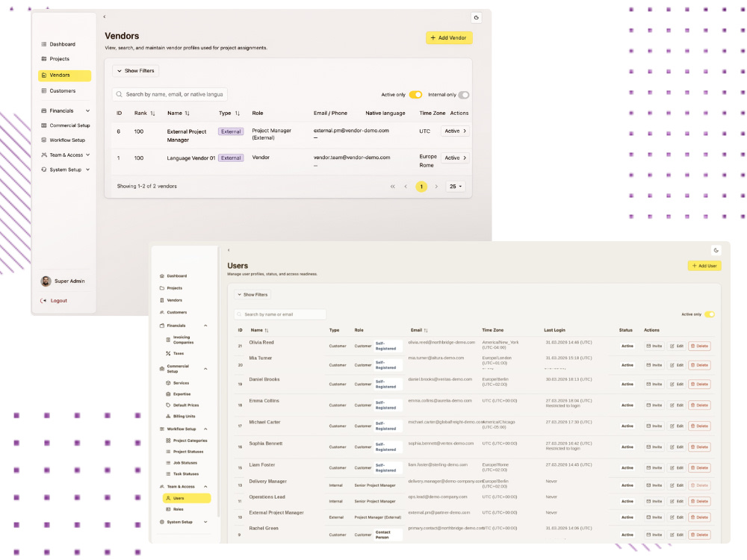Go to first page of vendors
This screenshot has height=560, width=747.
point(393,187)
